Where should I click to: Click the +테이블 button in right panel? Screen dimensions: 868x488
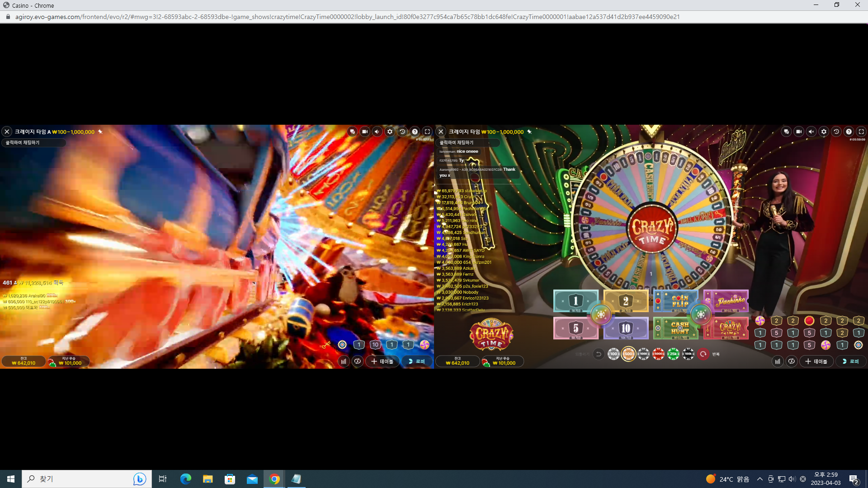click(x=816, y=361)
